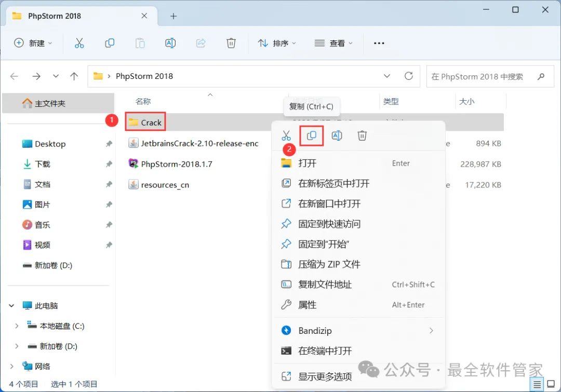Expand the 网络 node
Viewport: 561px width, 392px height.
click(11, 366)
